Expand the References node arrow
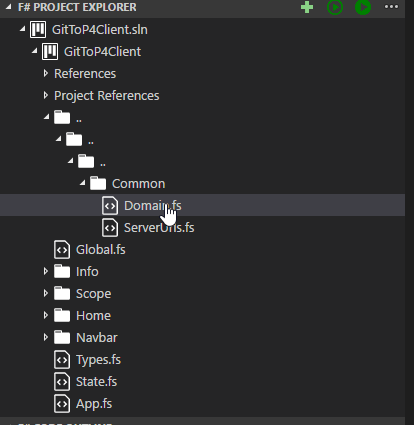The image size is (414, 425). [x=46, y=73]
